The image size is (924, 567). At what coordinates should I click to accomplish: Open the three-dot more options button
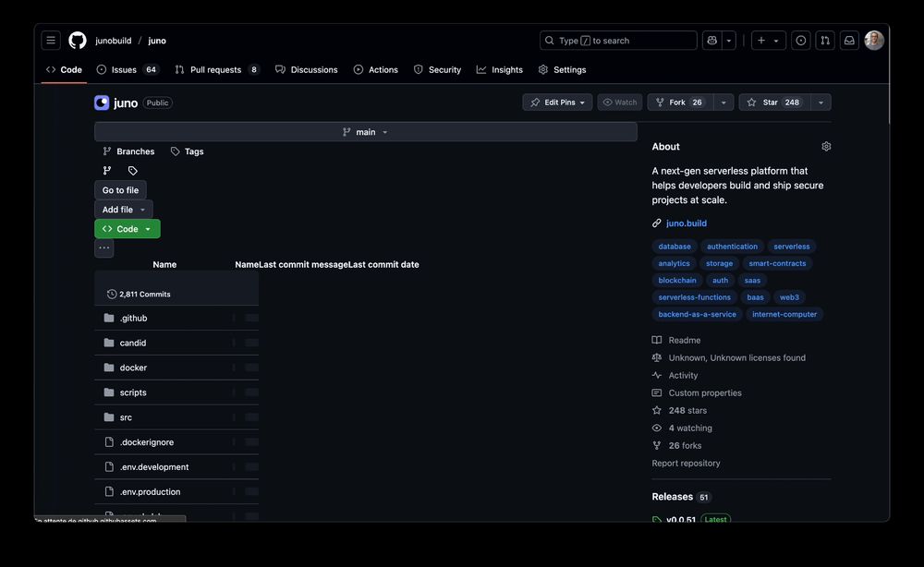(104, 247)
